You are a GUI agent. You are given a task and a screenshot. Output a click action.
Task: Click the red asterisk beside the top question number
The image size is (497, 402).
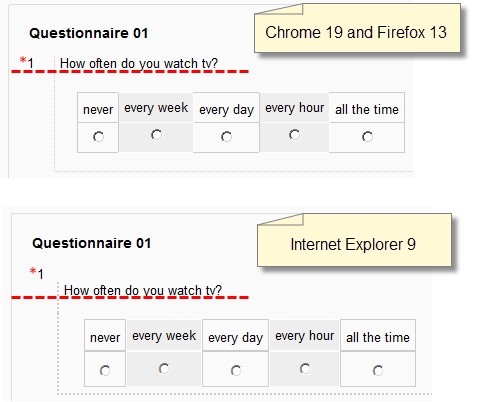tap(23, 60)
